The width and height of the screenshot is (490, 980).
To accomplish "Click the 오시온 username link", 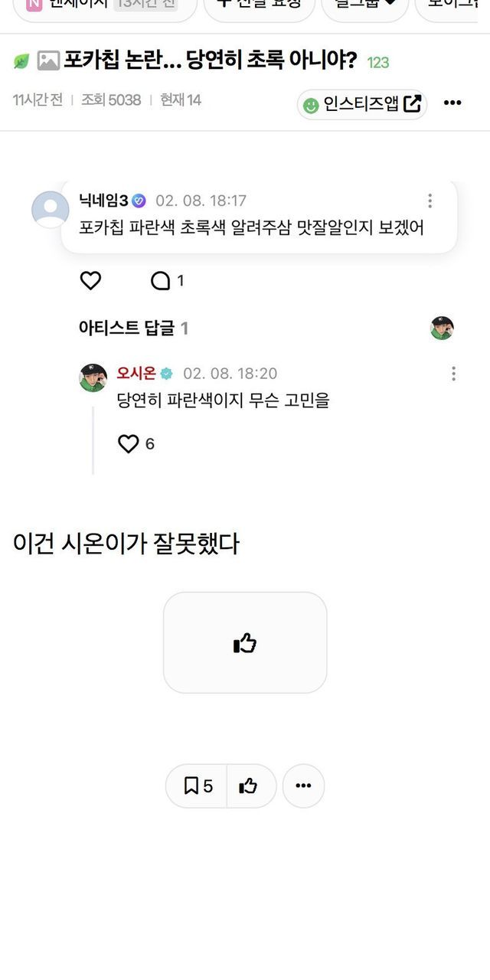I will tap(136, 374).
